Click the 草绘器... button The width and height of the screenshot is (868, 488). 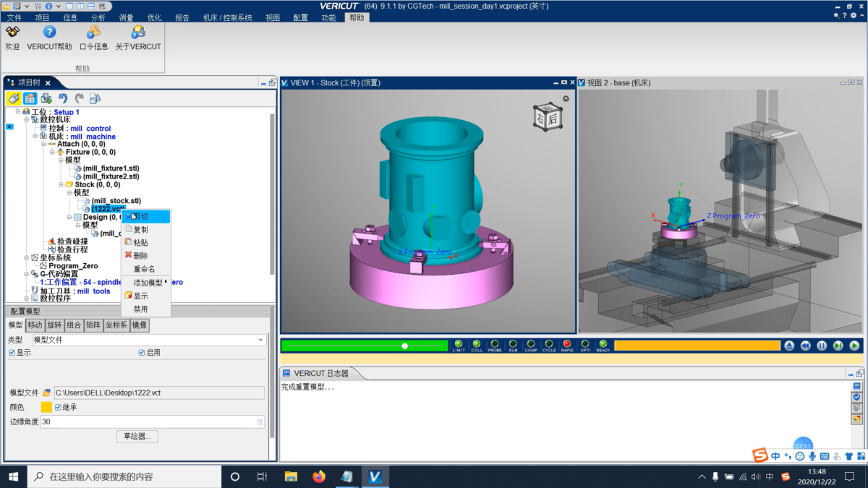click(x=137, y=437)
